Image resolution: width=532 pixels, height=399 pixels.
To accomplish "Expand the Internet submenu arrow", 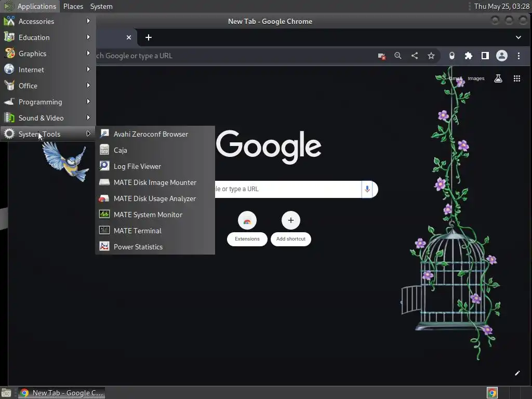I will (x=88, y=69).
